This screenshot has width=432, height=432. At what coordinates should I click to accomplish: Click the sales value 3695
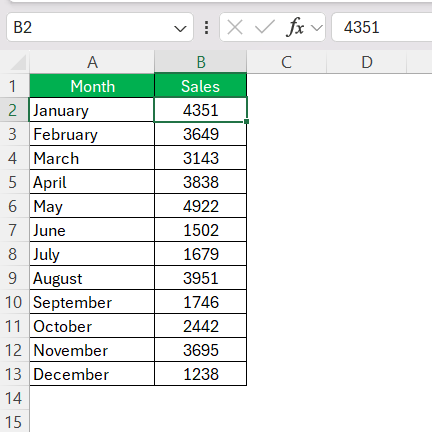pos(201,350)
